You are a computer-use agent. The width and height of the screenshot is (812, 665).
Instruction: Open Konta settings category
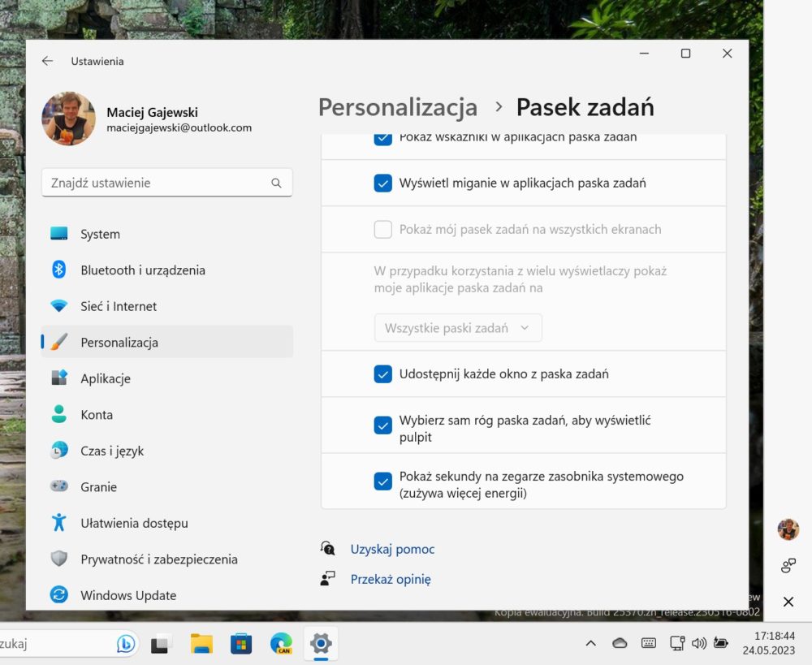pyautogui.click(x=166, y=415)
